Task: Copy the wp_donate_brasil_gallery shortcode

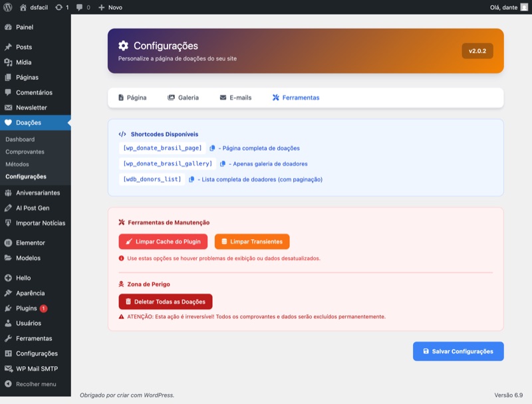Action: click(223, 163)
